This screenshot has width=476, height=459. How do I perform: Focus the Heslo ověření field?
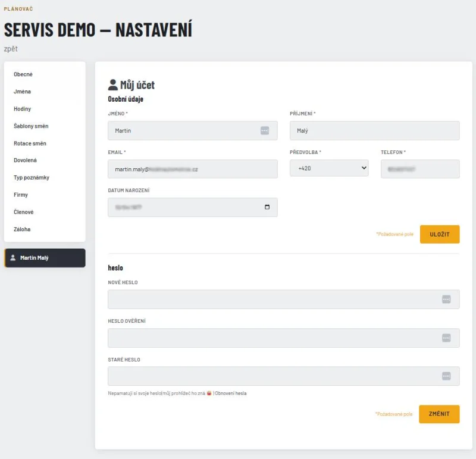pyautogui.click(x=284, y=338)
